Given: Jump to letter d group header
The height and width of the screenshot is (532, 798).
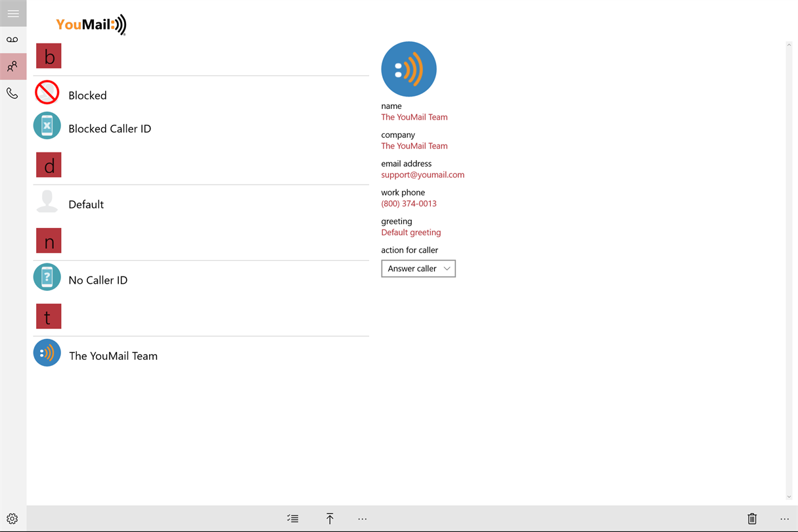Looking at the screenshot, I should 49,165.
